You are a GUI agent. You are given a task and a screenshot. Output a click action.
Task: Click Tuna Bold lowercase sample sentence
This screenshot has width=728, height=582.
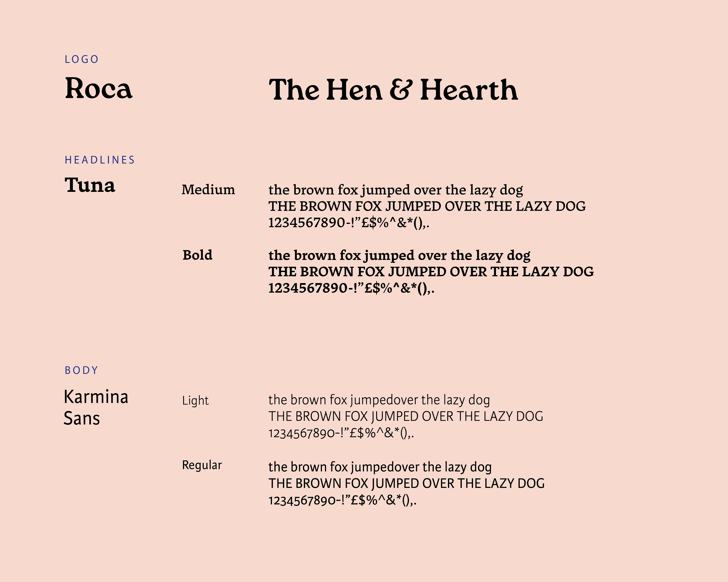[399, 256]
